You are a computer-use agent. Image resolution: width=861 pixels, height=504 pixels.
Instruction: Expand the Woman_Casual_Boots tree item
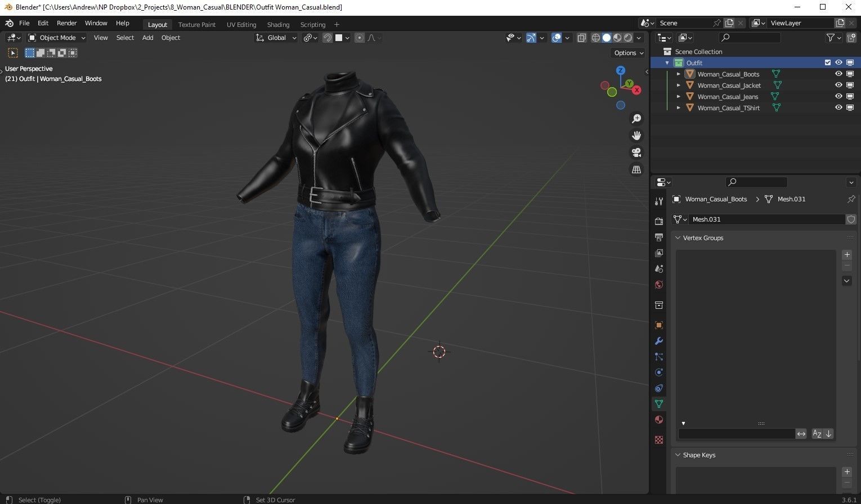[x=679, y=74]
